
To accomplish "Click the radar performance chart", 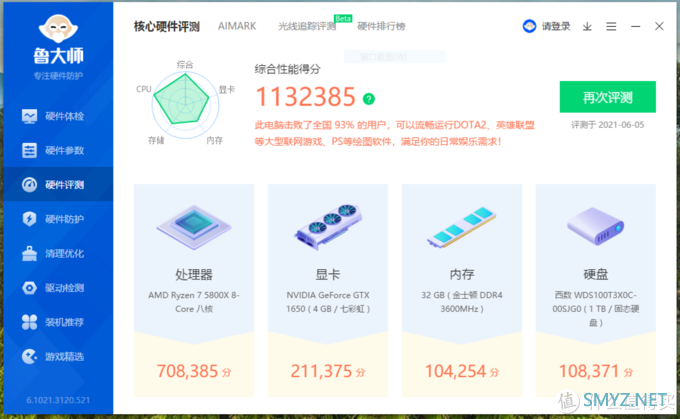I will [185, 104].
